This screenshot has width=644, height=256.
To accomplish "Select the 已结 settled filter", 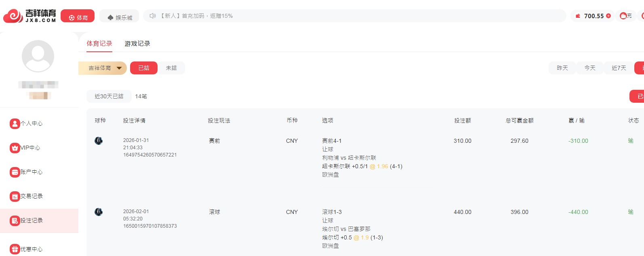I will pos(143,68).
